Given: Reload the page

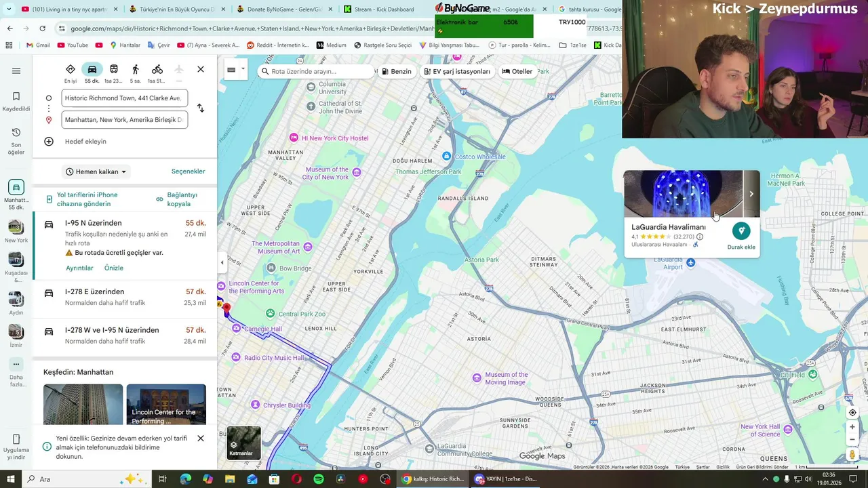Looking at the screenshot, I should pos(42,28).
